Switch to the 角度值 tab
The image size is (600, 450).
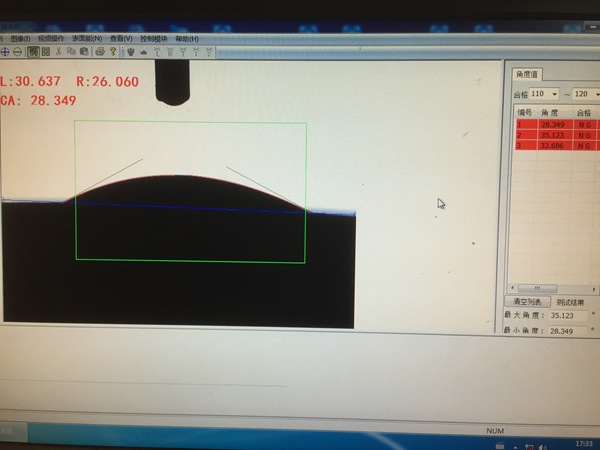pos(527,74)
